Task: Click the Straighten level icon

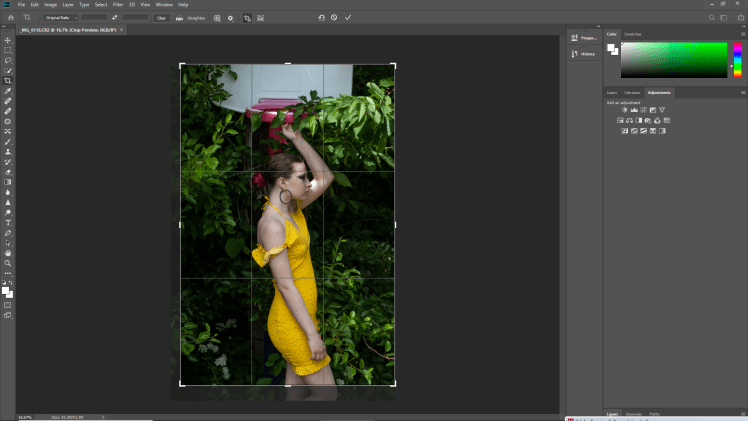Action: click(180, 18)
